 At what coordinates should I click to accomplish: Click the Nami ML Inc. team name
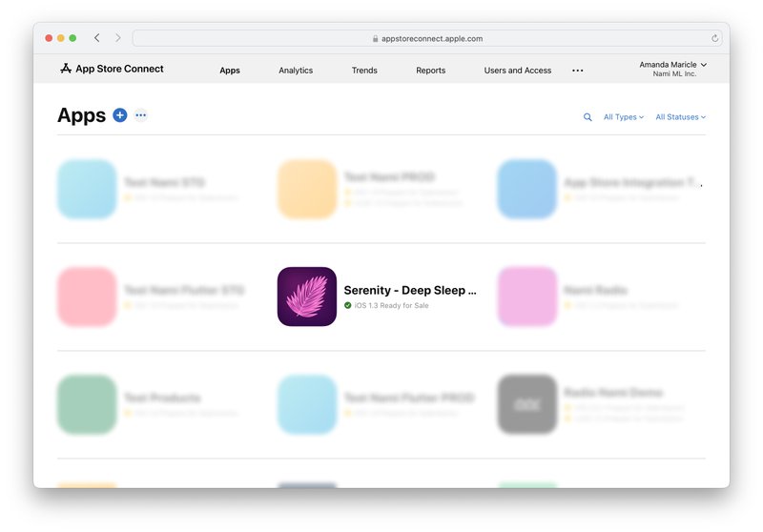click(x=674, y=74)
